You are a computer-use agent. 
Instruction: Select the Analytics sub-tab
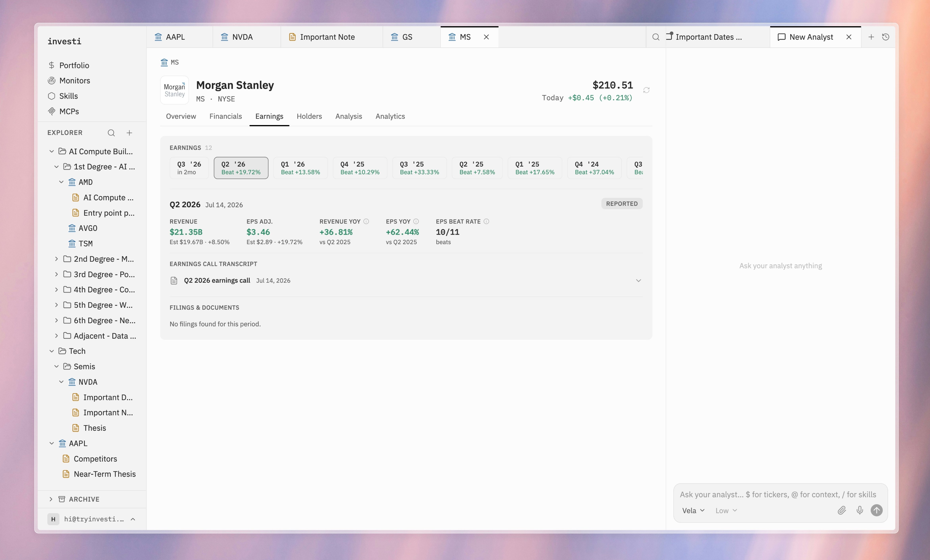[x=390, y=116]
